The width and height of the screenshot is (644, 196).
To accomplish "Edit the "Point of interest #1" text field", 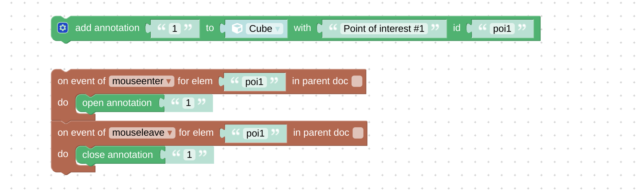I will pos(384,28).
